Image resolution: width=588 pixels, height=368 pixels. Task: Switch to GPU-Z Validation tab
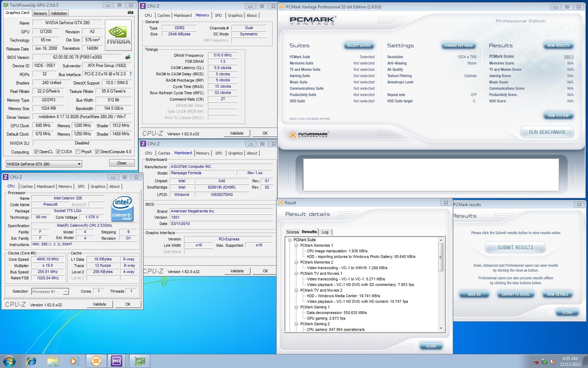click(59, 13)
